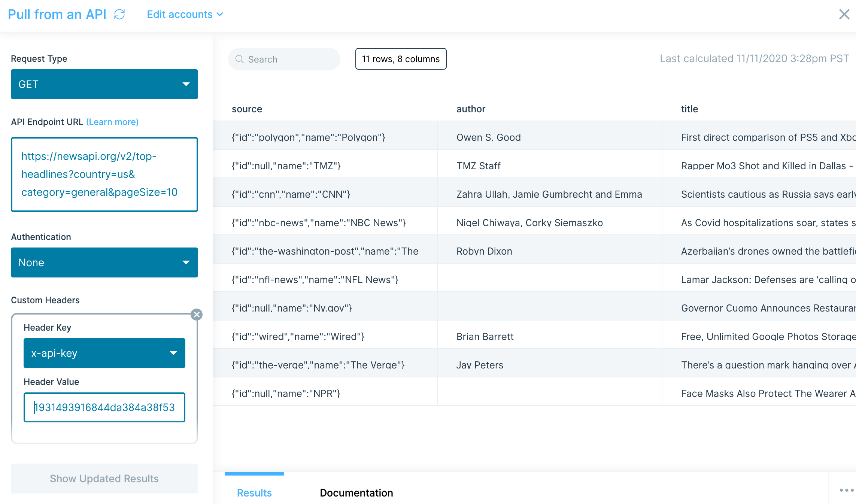Click the Header Value input field
The height and width of the screenshot is (504, 856).
[104, 407]
